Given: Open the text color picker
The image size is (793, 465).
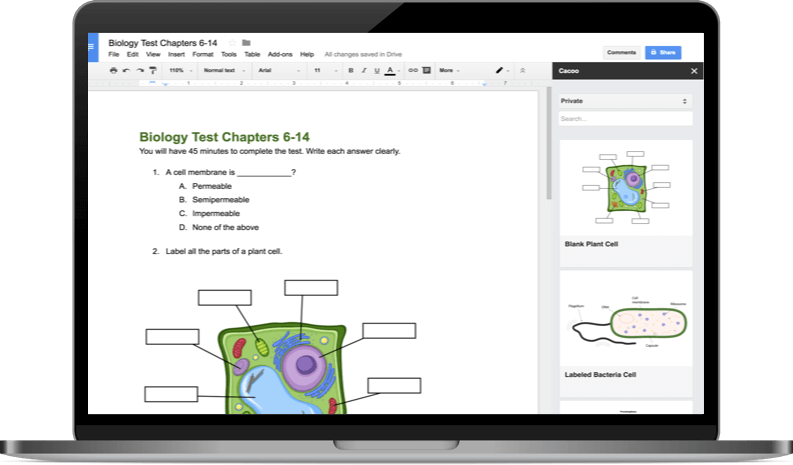Looking at the screenshot, I should pyautogui.click(x=388, y=71).
